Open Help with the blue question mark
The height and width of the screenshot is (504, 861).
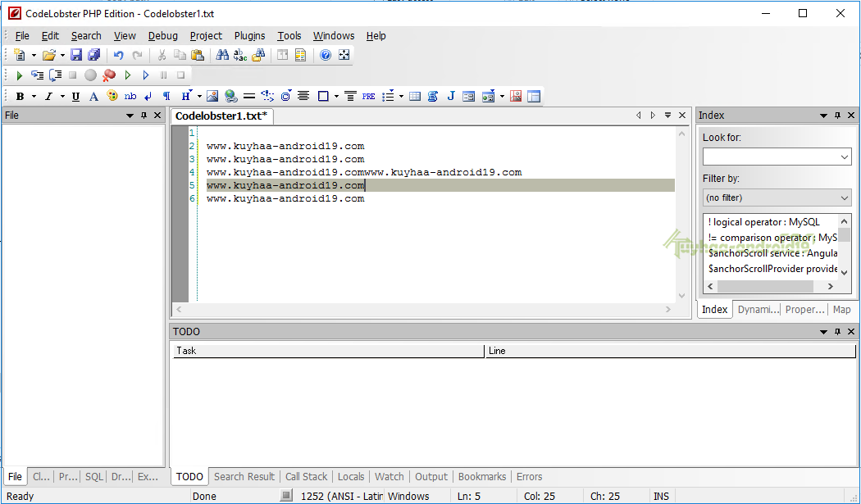tap(326, 55)
